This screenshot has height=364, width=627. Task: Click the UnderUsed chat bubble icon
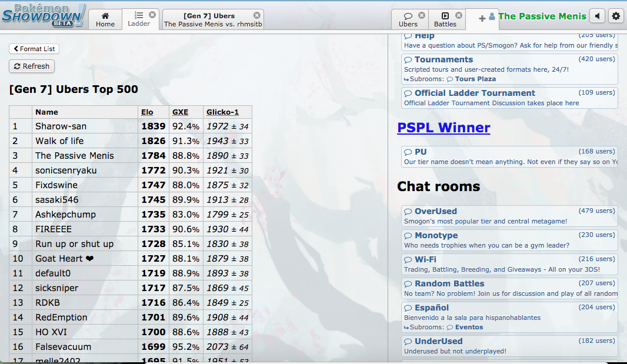click(x=408, y=342)
